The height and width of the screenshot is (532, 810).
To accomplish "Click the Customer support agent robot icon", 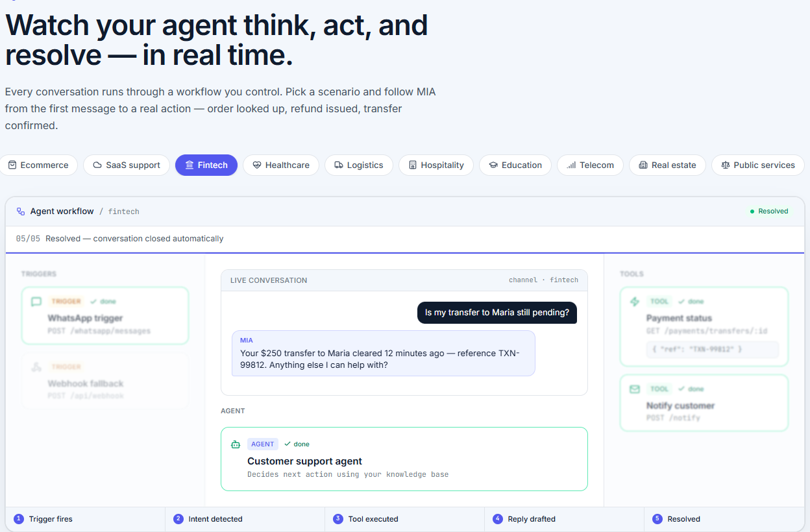I will pos(236,444).
